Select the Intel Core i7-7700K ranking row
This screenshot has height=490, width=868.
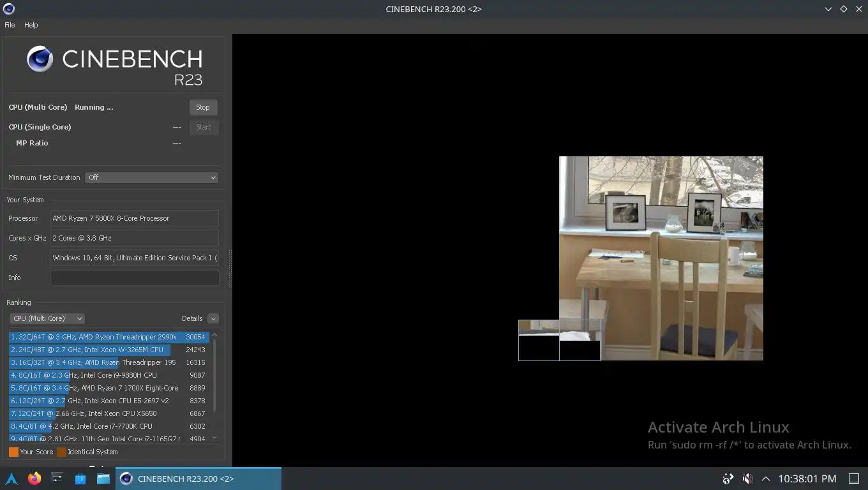click(x=108, y=426)
